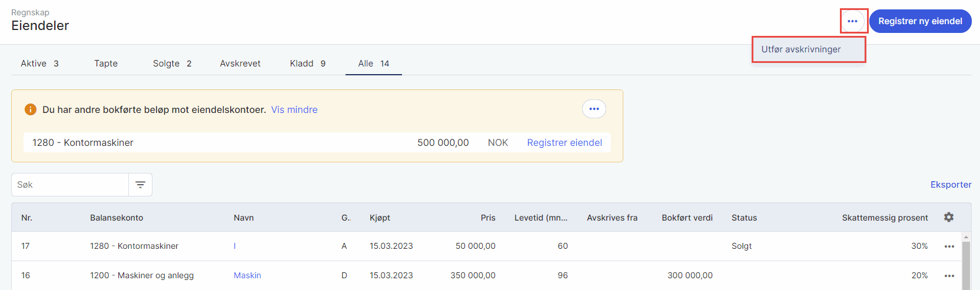This screenshot has width=980, height=290.
Task: Click the orange info icon in the banner
Action: (x=31, y=109)
